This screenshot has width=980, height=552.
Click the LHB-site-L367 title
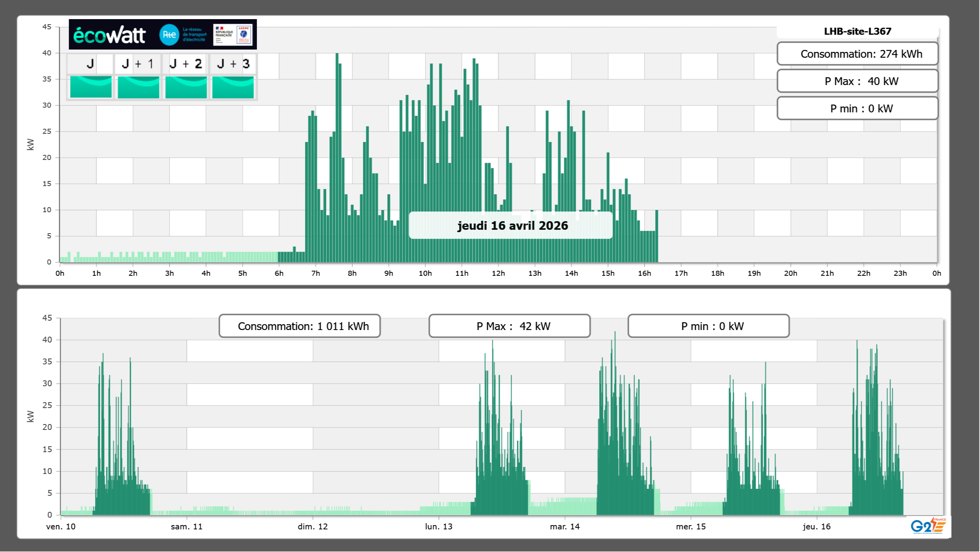pyautogui.click(x=857, y=31)
